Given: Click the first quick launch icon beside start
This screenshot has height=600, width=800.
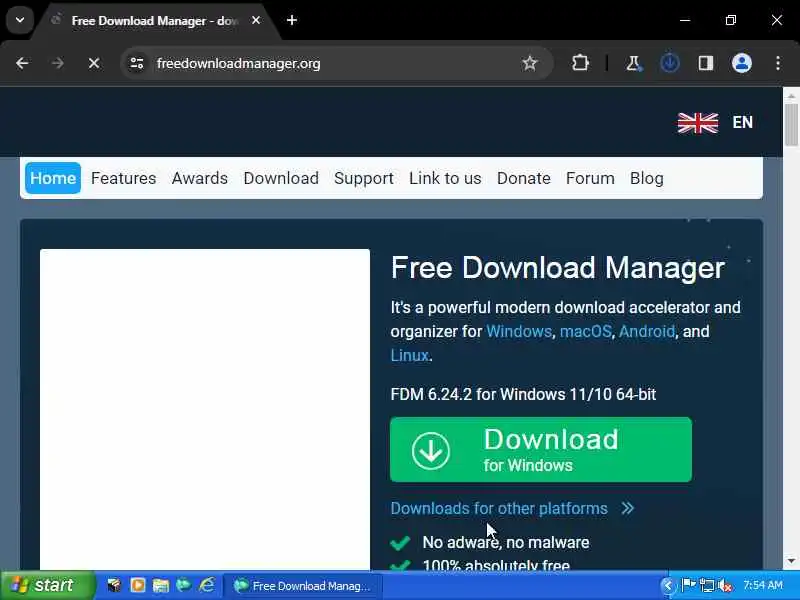Looking at the screenshot, I should tap(114, 585).
